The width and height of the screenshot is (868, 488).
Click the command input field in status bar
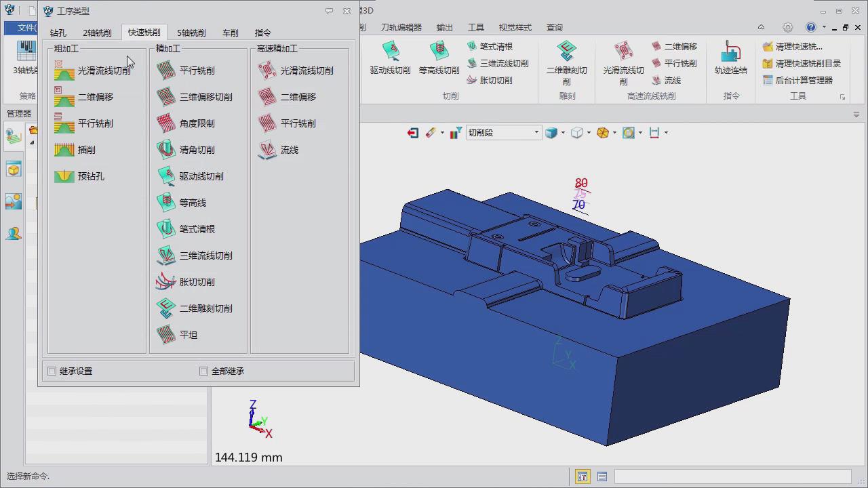[x=732, y=476]
